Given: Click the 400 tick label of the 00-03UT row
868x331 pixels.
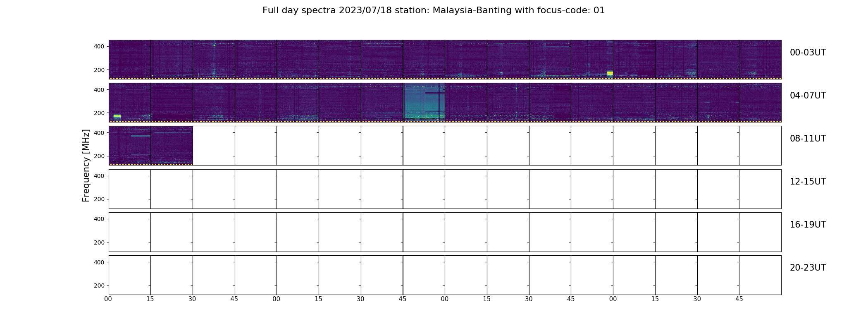Looking at the screenshot, I should 99,46.
